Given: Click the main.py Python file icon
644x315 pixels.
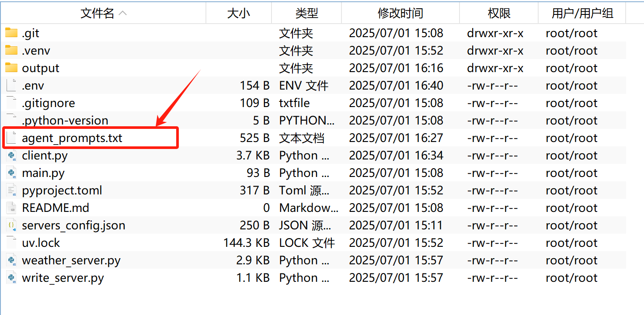Looking at the screenshot, I should (12, 173).
